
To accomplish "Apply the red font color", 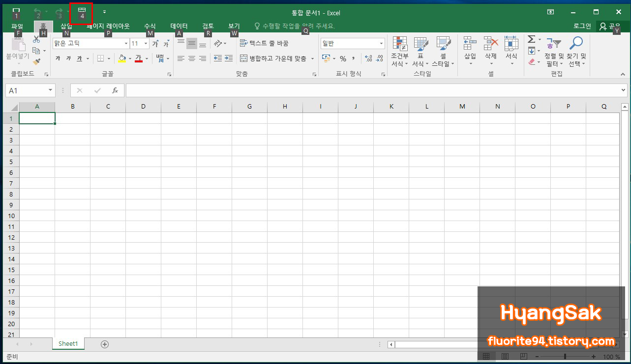I will (x=139, y=58).
